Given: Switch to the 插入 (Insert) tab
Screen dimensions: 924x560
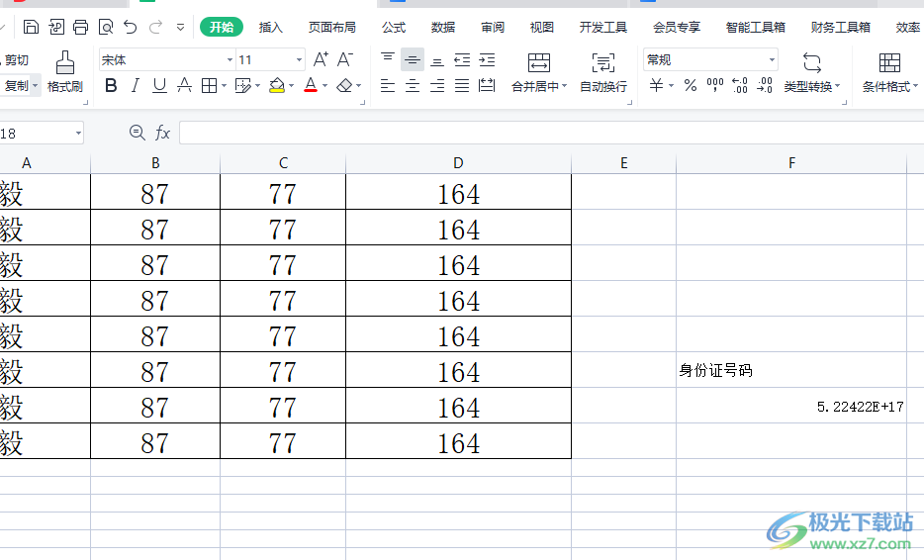Looking at the screenshot, I should tap(271, 27).
